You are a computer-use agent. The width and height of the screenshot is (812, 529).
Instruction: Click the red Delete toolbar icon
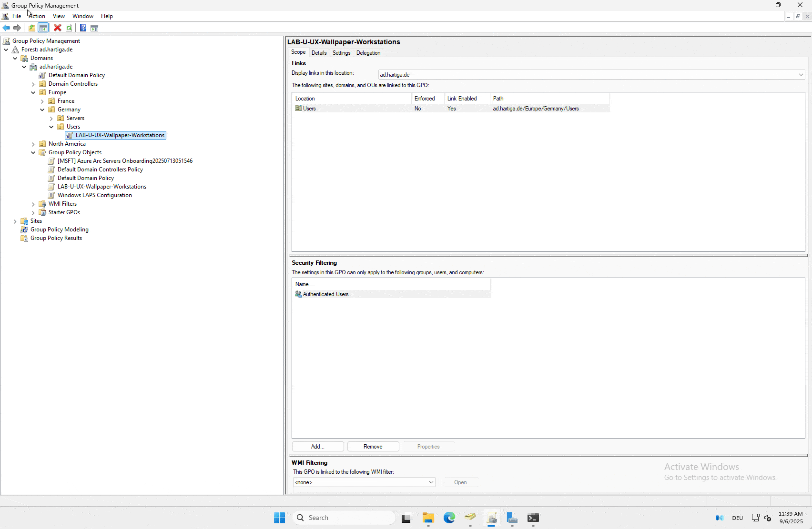pos(57,28)
